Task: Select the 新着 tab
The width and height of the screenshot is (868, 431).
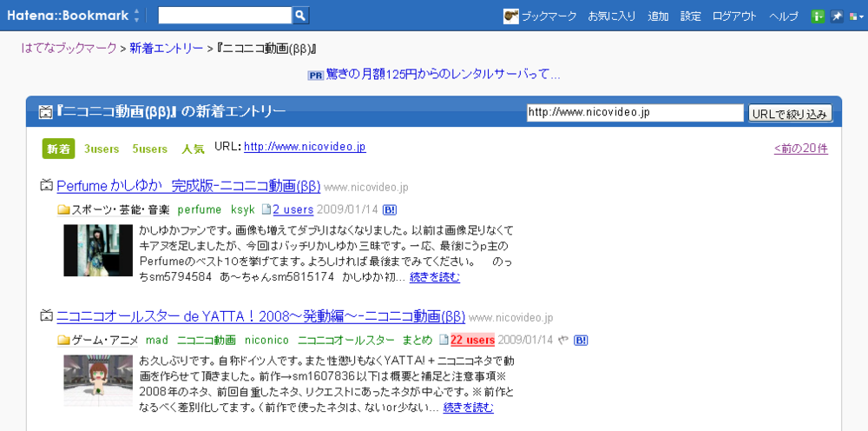Action: click(58, 149)
